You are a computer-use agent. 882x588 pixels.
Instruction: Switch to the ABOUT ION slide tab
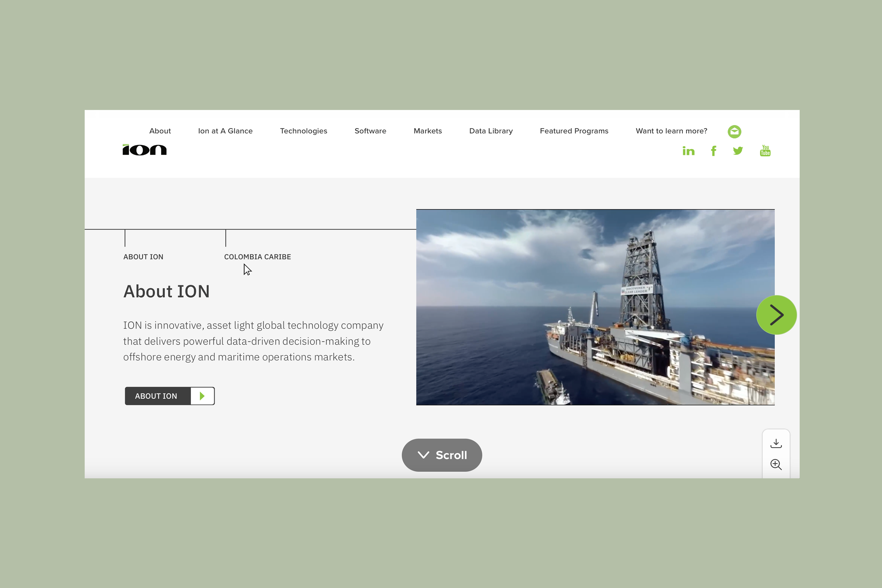pos(143,257)
